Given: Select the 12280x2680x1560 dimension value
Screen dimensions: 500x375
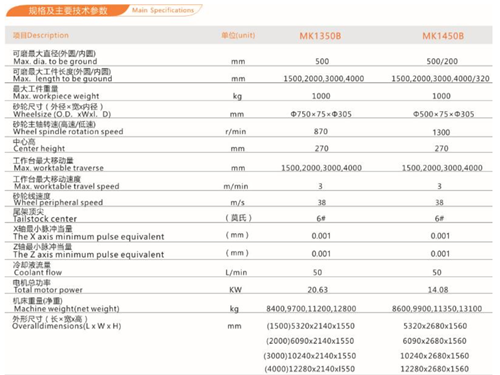Looking at the screenshot, I should click(x=434, y=369).
